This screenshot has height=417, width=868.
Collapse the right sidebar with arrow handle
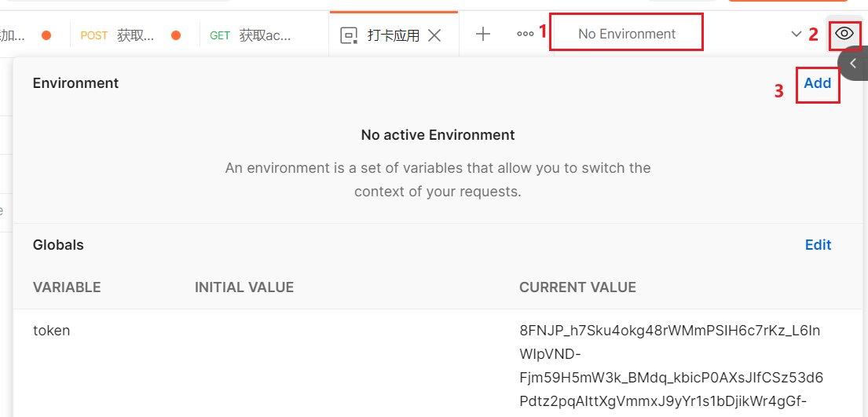tap(853, 64)
